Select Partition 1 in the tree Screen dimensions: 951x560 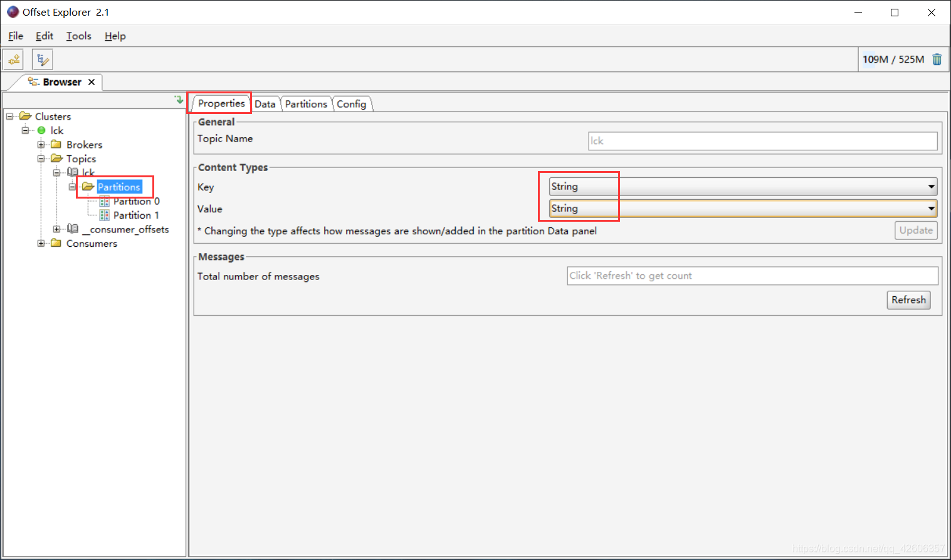click(x=136, y=215)
